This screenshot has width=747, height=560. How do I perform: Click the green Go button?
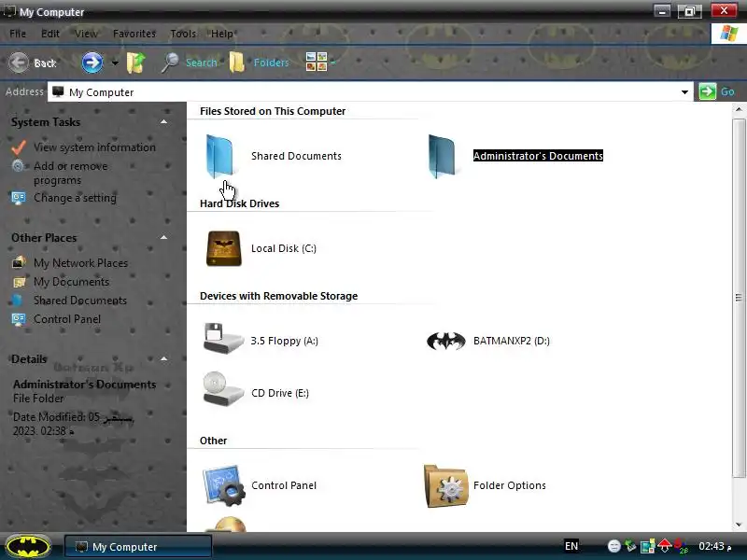click(x=716, y=91)
